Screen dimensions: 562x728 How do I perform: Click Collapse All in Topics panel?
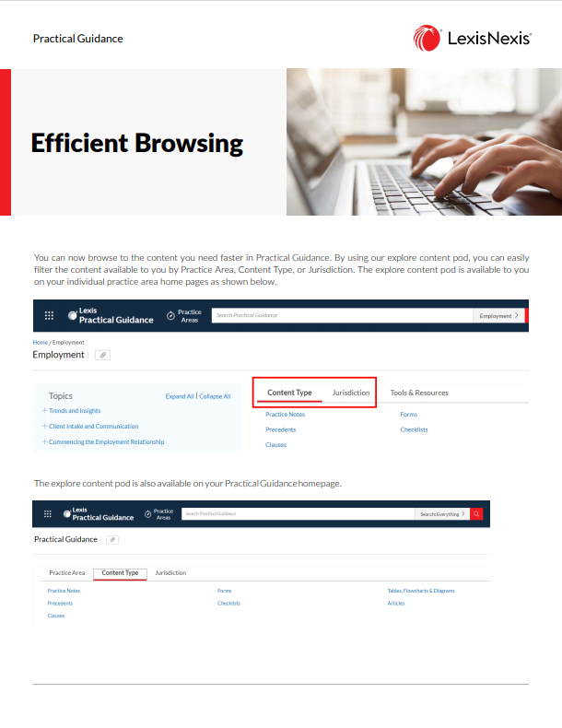tap(215, 396)
